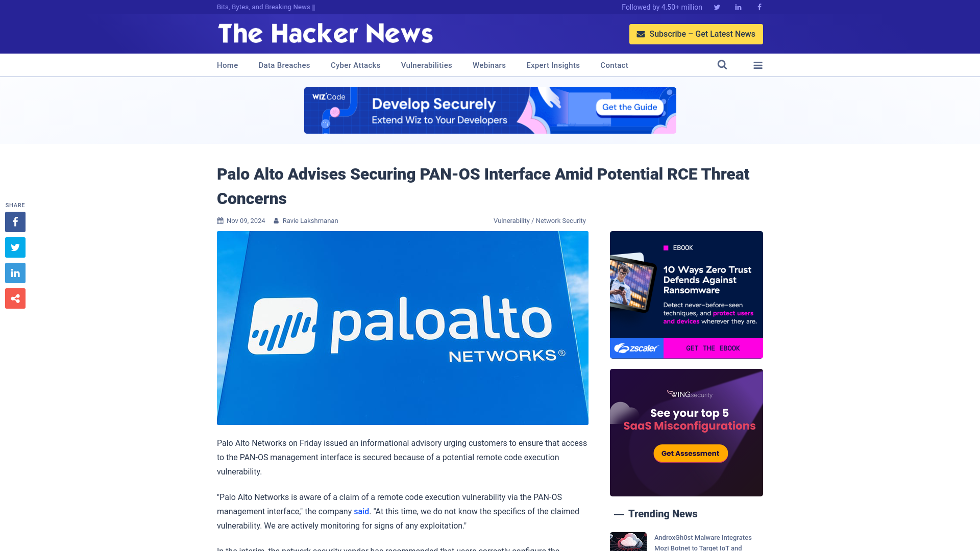
Task: Click the Twitter share icon
Action: [x=15, y=247]
